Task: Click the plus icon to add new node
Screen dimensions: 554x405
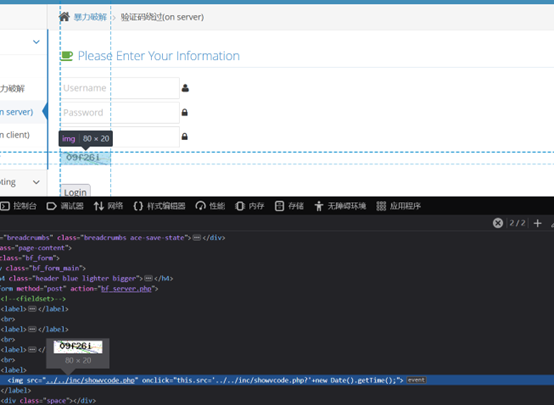Action: click(x=537, y=223)
